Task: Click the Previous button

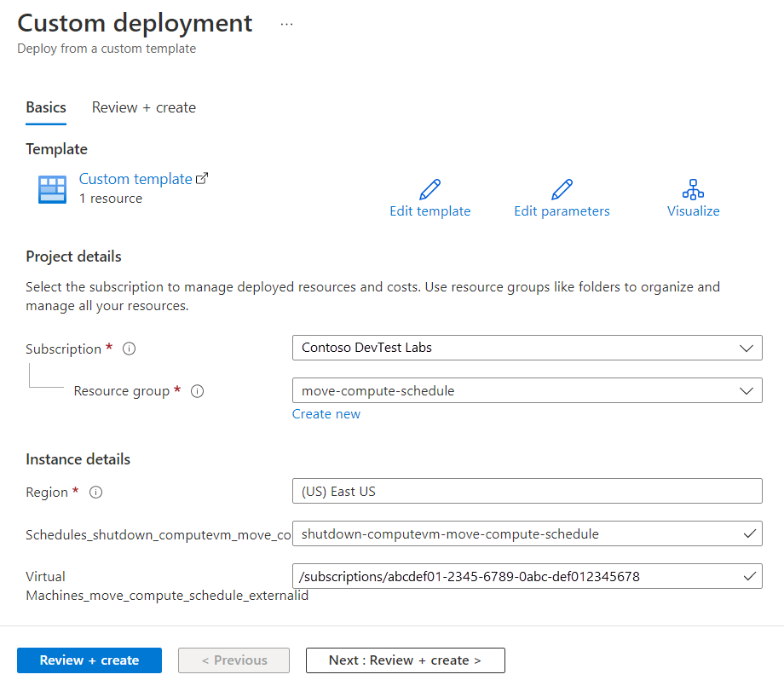Action: tap(233, 660)
